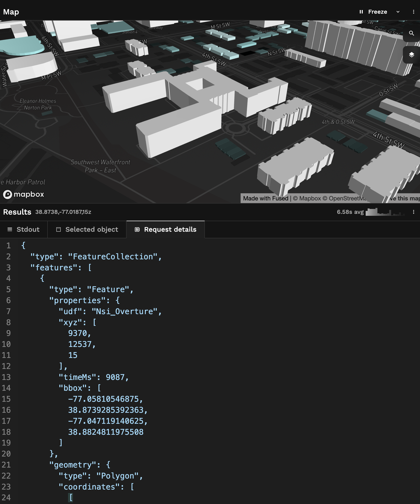Click the 4th & O St SW map label
Image resolution: width=420 pixels, height=504 pixels.
pyautogui.click(x=338, y=122)
